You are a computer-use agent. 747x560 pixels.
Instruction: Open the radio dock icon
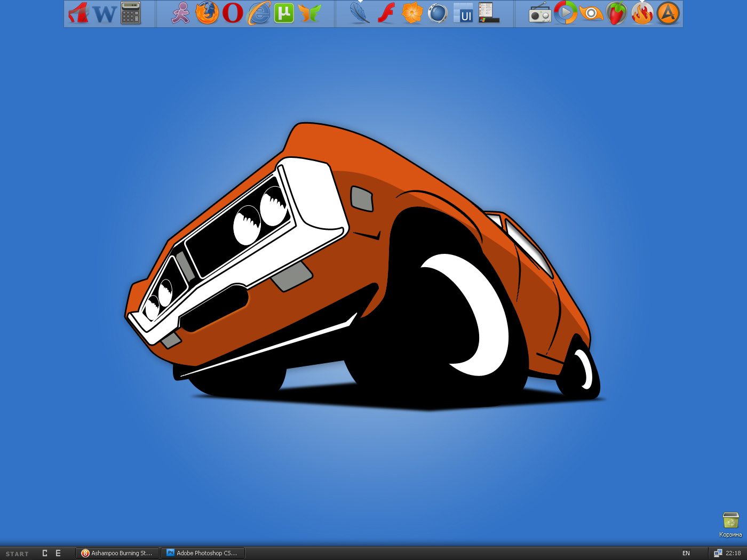(539, 13)
